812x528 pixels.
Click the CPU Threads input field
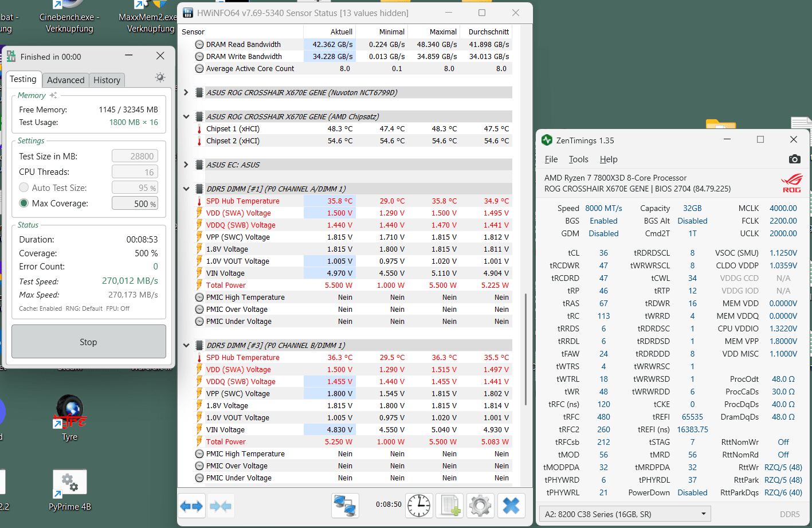point(135,172)
